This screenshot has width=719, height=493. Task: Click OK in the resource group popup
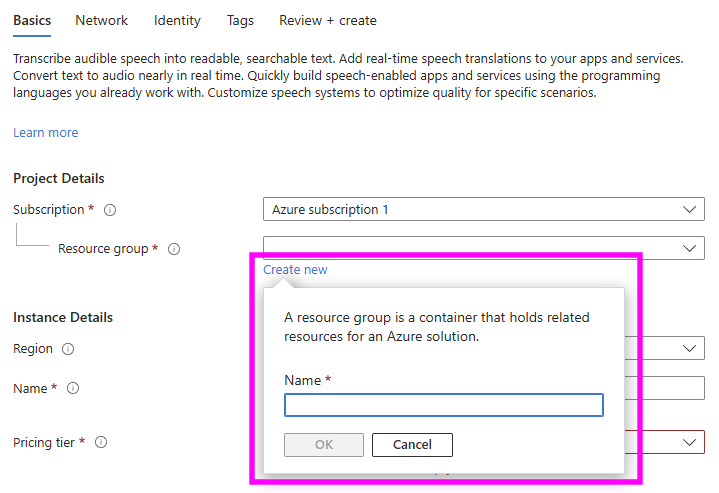(x=324, y=445)
